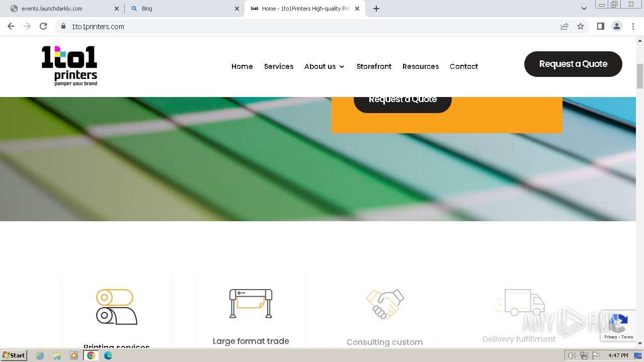Launch Microsoft Edge from taskbar

tap(108, 355)
